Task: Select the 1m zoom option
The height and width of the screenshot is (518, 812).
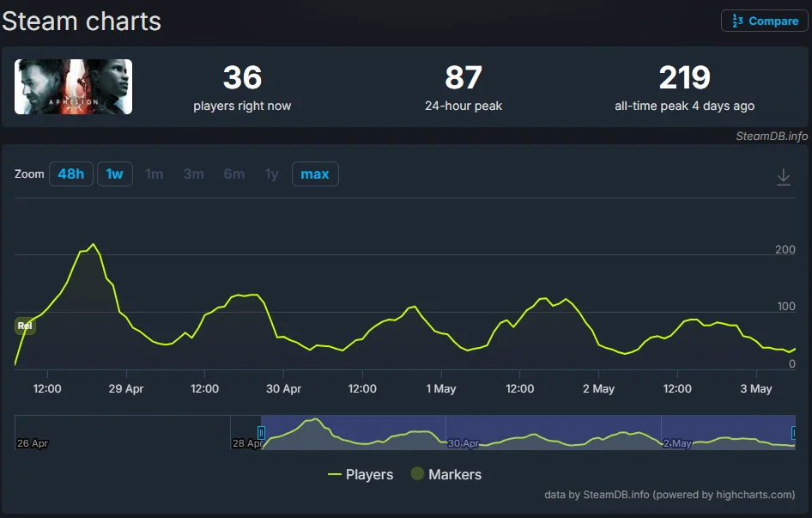Action: [155, 174]
